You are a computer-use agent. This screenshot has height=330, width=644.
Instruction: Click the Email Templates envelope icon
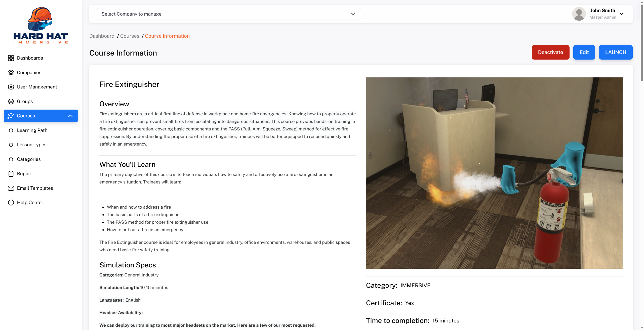[x=11, y=188]
